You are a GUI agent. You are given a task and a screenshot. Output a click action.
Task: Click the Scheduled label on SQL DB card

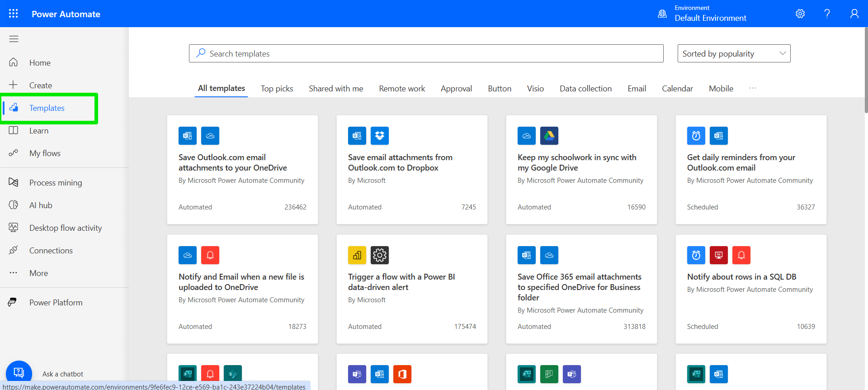click(x=703, y=327)
